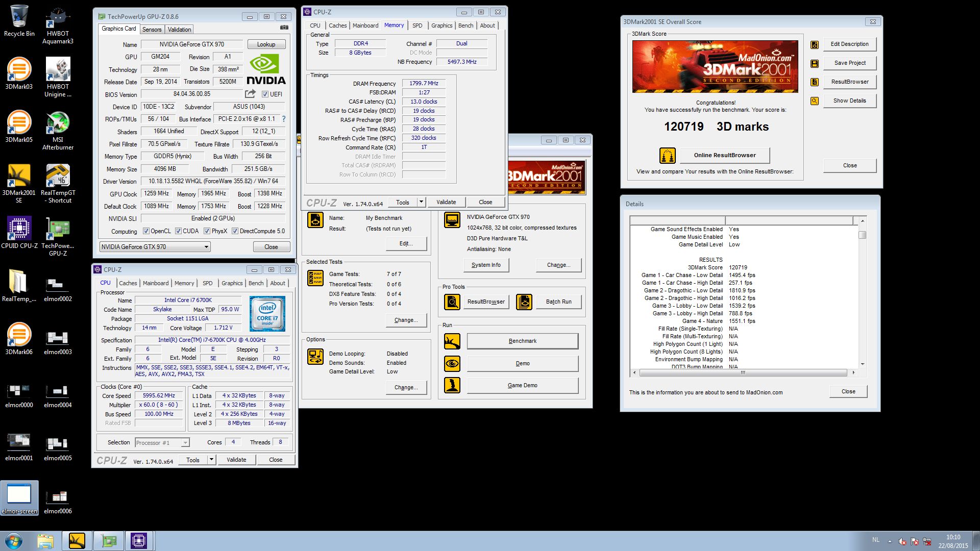Click Validate button in CPU-Z Memory window

point(446,202)
